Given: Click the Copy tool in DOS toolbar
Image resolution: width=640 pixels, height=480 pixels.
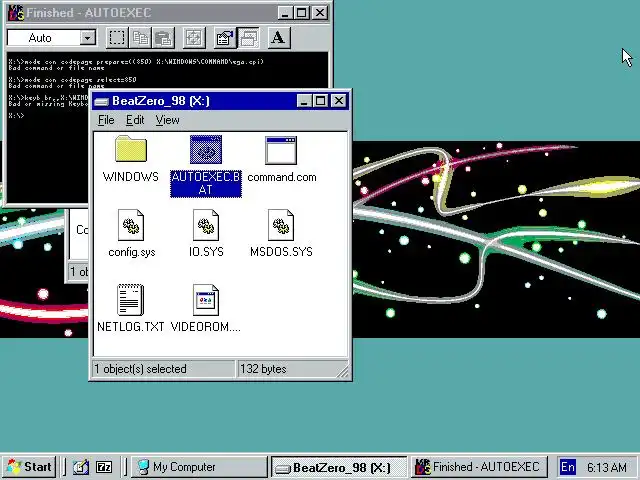Looking at the screenshot, I should coord(140,38).
